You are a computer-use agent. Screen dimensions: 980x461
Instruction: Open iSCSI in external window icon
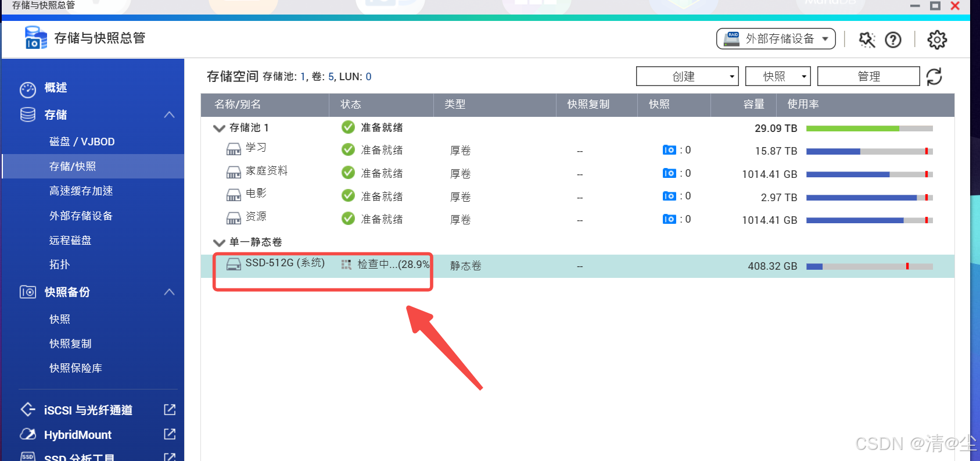pos(170,410)
